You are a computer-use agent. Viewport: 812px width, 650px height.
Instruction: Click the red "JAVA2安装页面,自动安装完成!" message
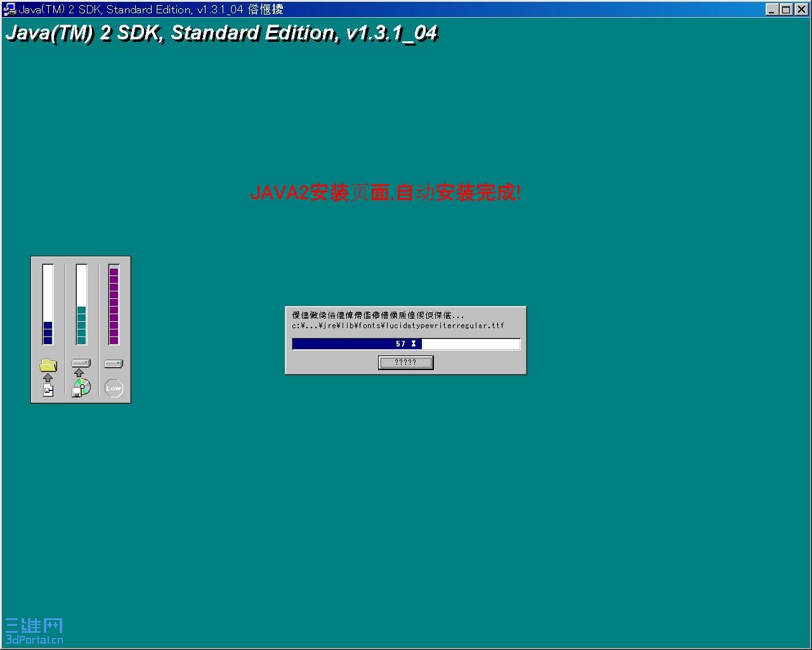[x=386, y=192]
